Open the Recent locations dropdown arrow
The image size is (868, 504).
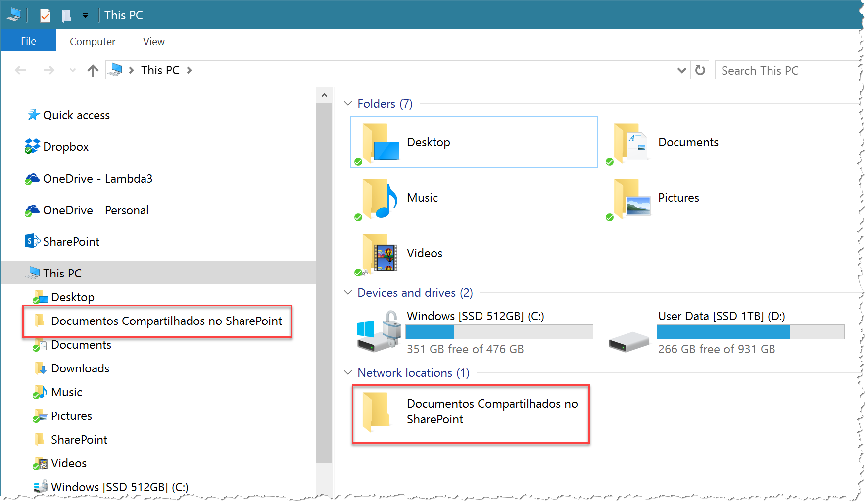[x=73, y=70]
